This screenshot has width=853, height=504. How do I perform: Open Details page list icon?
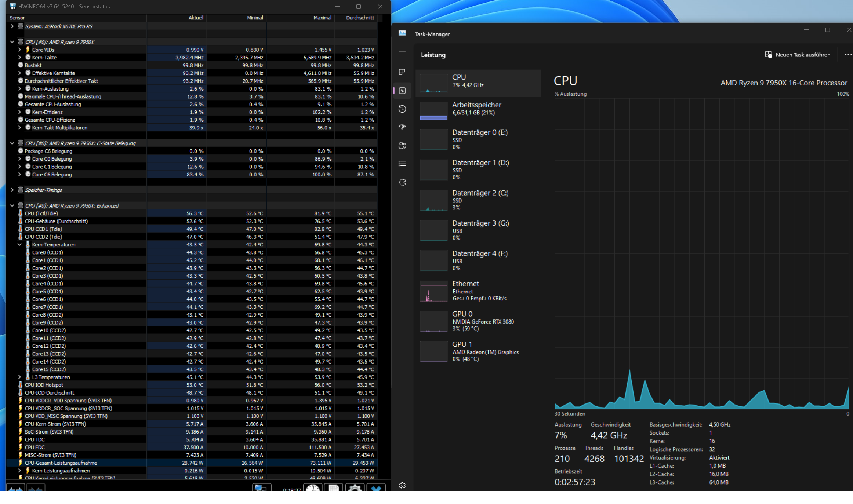tap(402, 164)
